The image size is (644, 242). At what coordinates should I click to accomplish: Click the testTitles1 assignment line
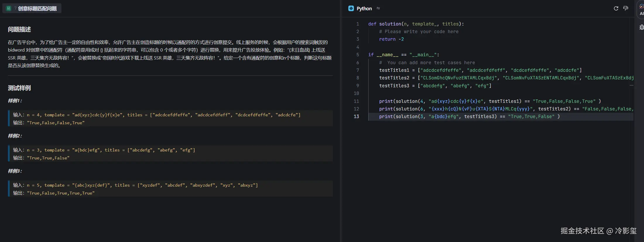point(480,70)
